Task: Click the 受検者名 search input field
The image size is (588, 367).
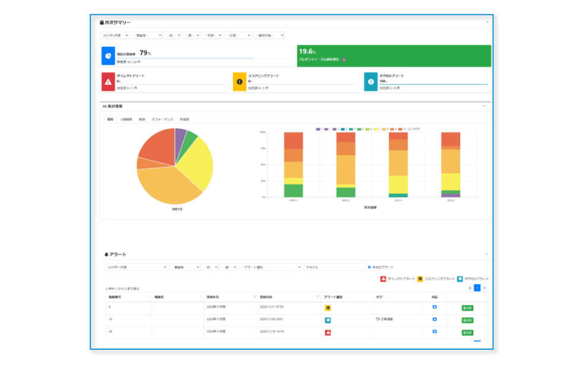Action: pos(334,267)
